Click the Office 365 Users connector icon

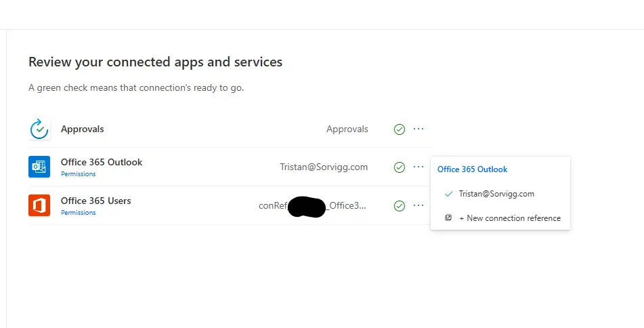(x=39, y=205)
